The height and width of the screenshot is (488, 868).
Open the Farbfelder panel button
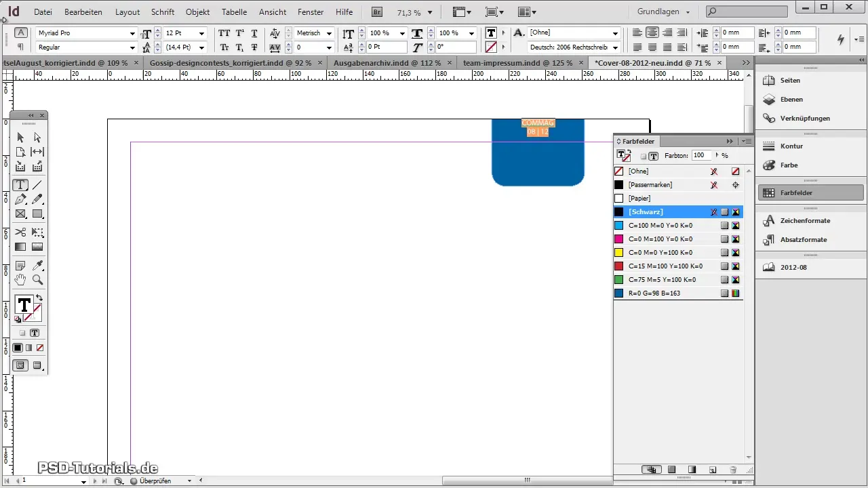coord(810,192)
